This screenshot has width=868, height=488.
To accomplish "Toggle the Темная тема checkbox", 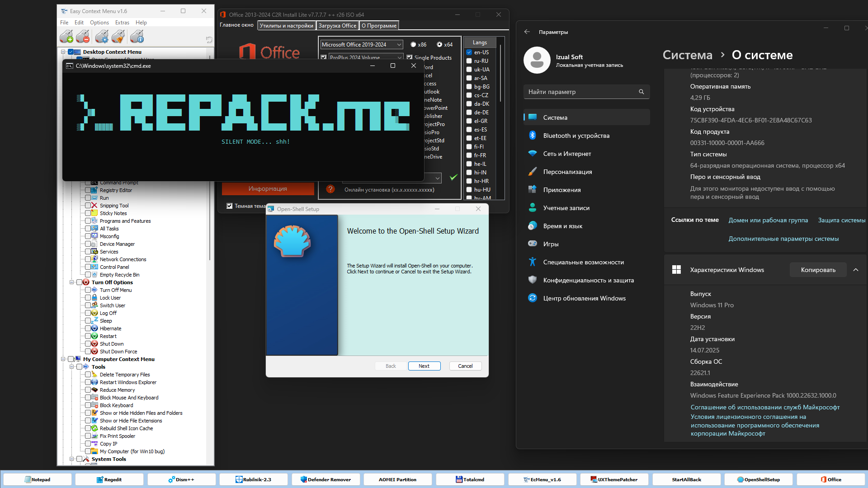I will point(230,206).
